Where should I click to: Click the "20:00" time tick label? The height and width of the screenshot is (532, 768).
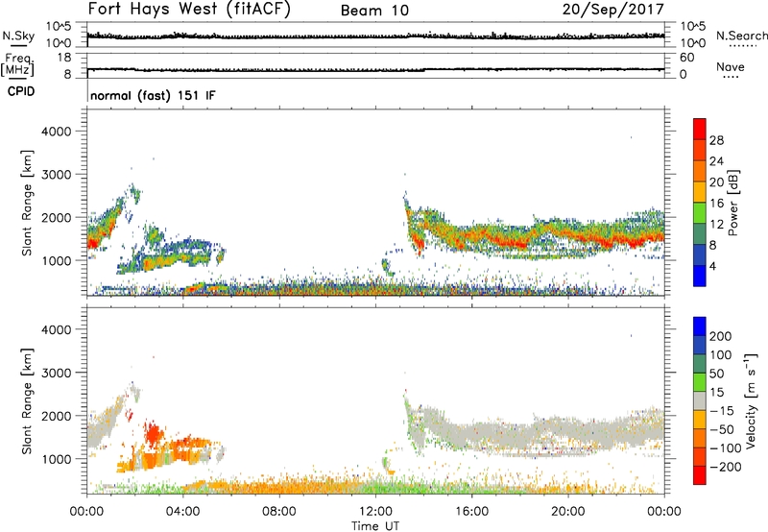pyautogui.click(x=567, y=512)
